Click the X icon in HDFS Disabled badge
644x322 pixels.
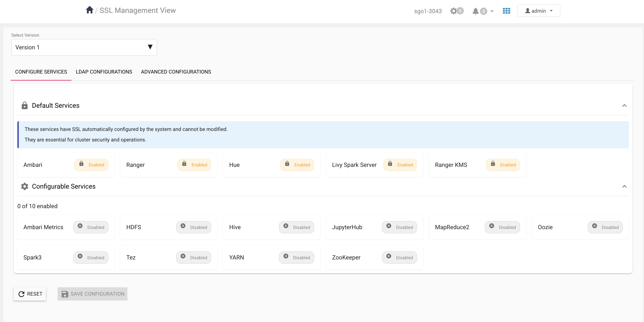[183, 226]
